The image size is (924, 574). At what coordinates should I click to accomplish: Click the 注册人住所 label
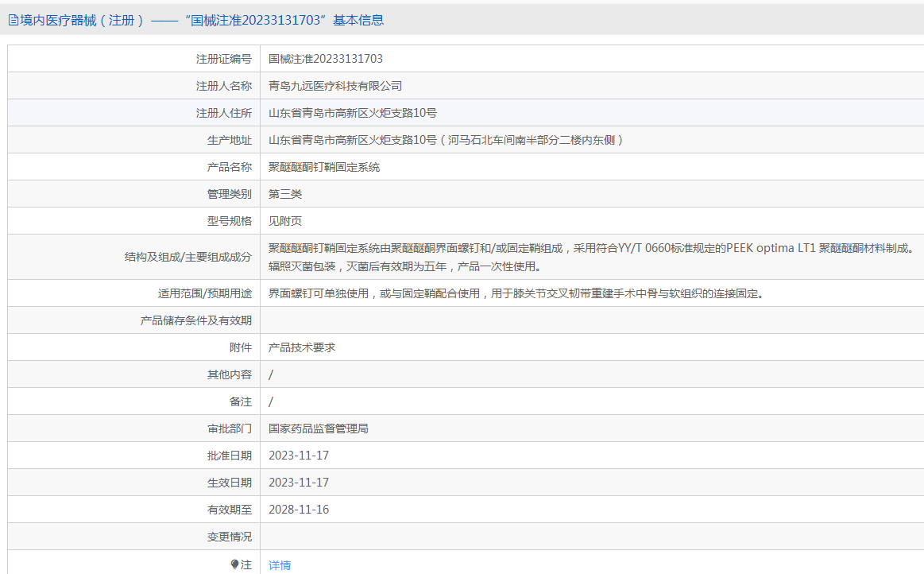(224, 113)
